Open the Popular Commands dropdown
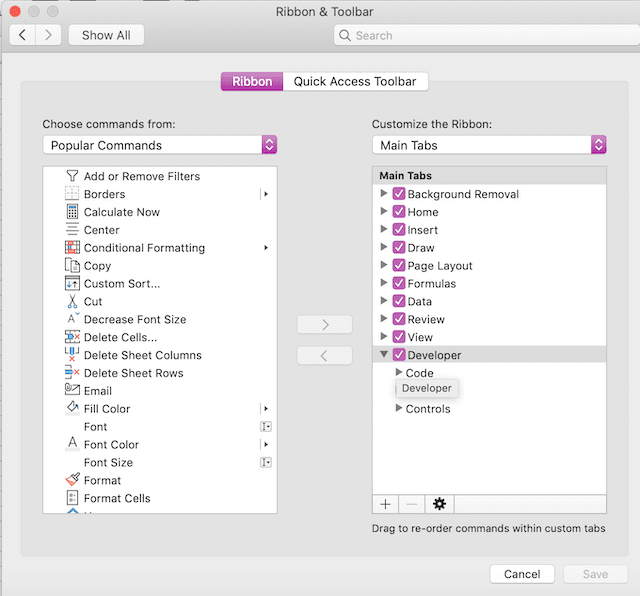The height and width of the screenshot is (596, 640). pos(160,145)
